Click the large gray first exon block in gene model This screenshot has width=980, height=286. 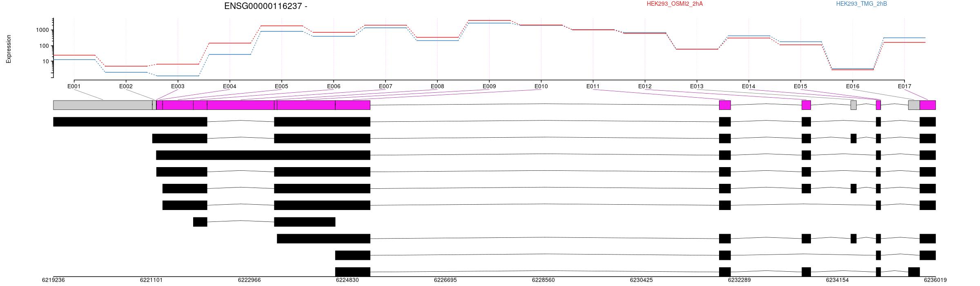coord(102,105)
